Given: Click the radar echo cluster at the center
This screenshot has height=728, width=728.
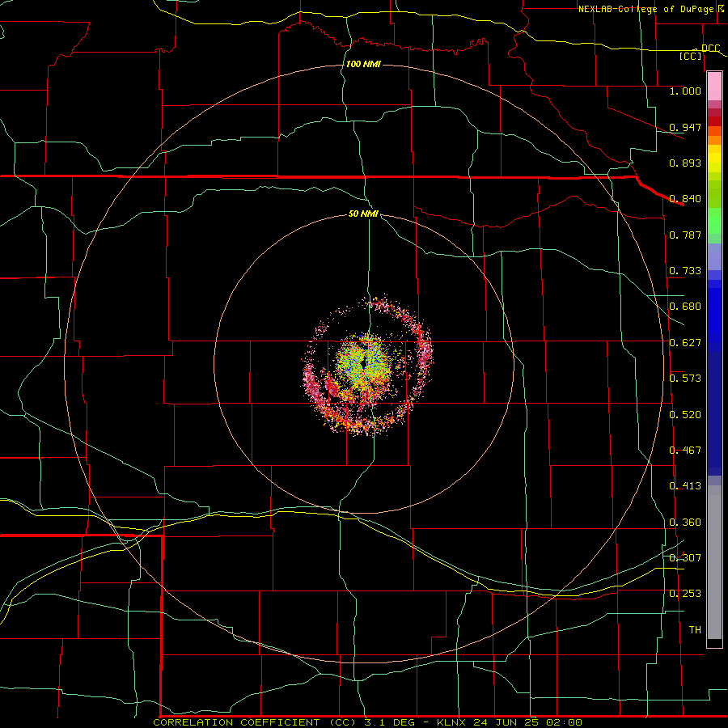Looking at the screenshot, I should click(368, 366).
